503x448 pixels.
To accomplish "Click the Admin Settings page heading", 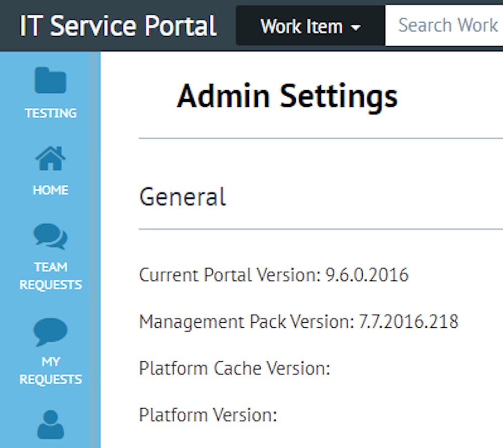I will (288, 95).
